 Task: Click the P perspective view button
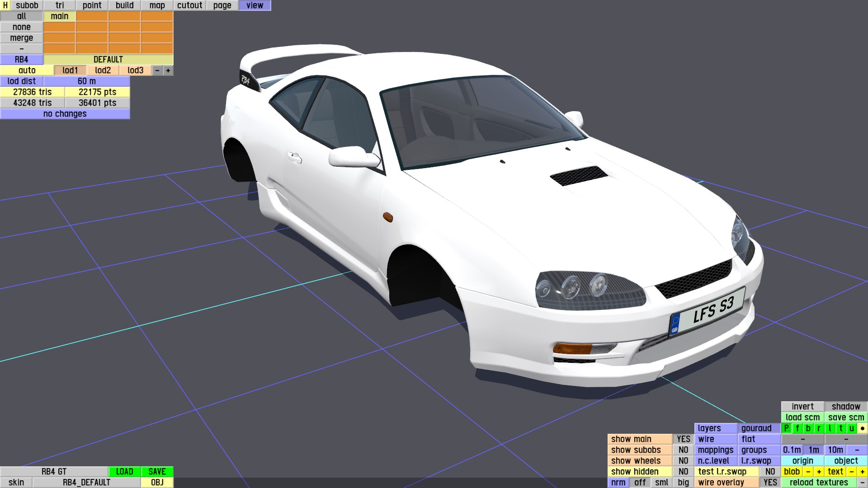[x=786, y=428]
